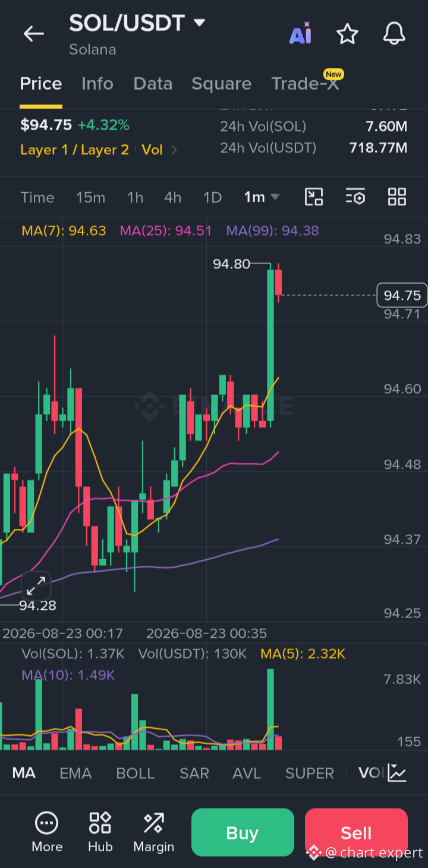Tap the Solana subtitle text

pos(92,49)
